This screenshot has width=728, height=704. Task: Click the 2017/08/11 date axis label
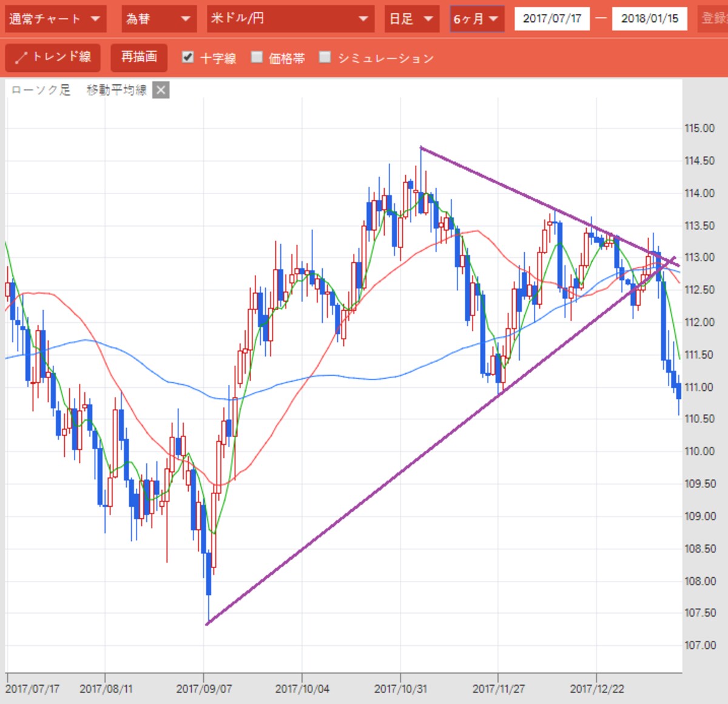(106, 689)
